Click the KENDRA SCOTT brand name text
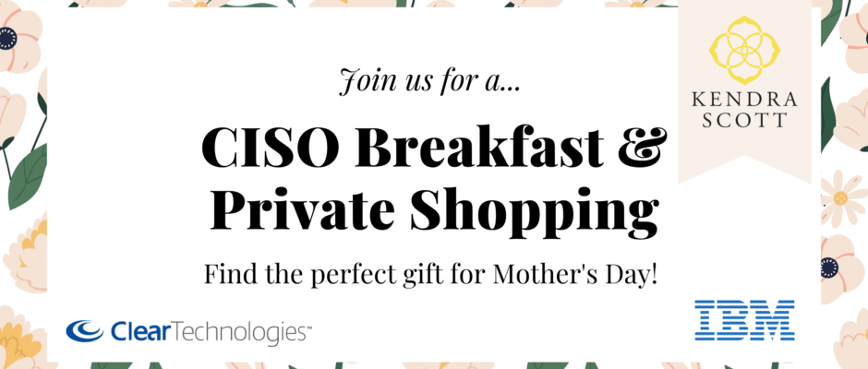868x369 pixels. (744, 110)
